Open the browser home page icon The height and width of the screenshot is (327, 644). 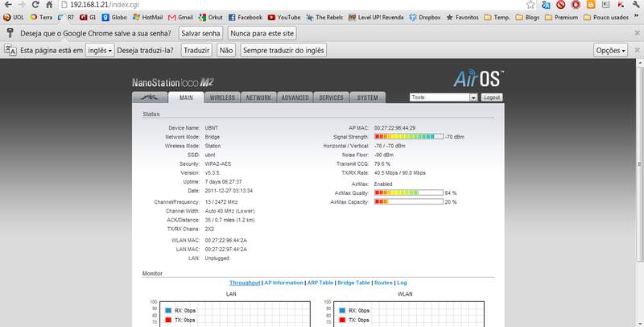point(49,5)
